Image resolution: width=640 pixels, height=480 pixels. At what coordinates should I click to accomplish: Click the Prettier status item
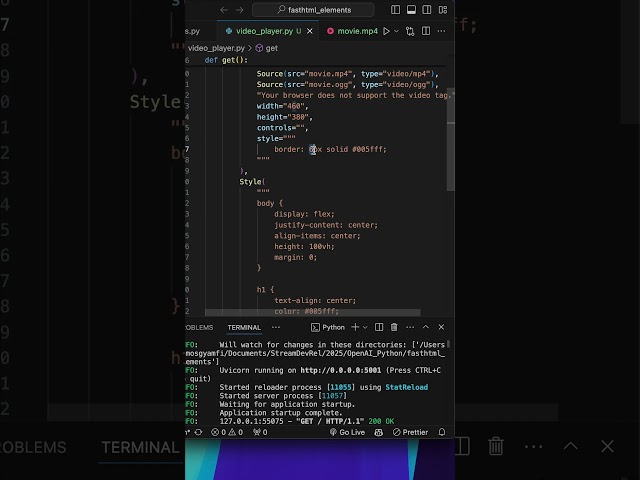click(x=410, y=432)
